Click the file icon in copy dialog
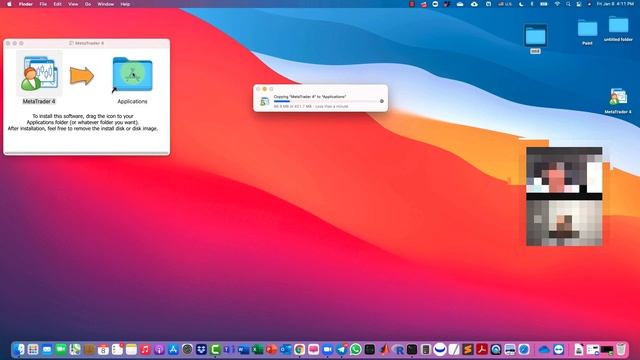640x360 pixels. [x=264, y=101]
